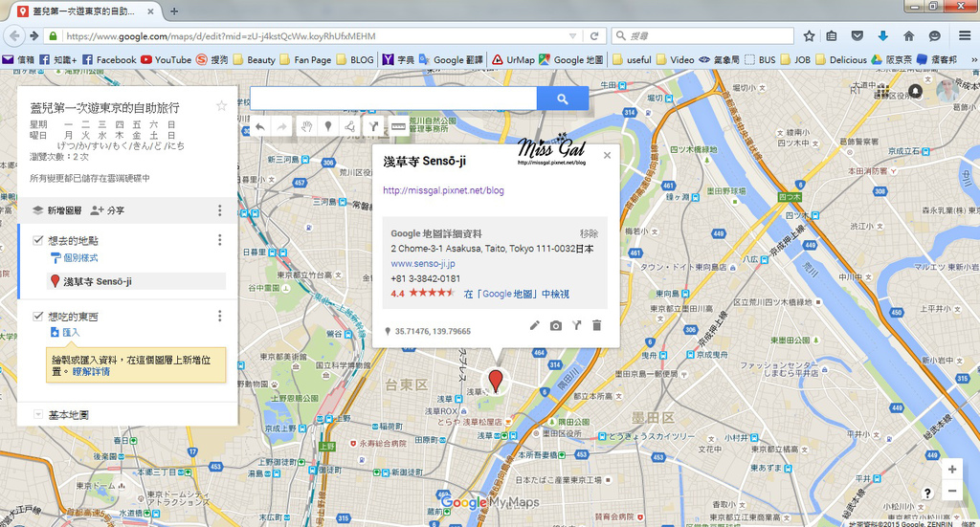Toggle the 想去的地點 layer checkbox
Viewport: 980px width, 527px height.
click(x=38, y=240)
